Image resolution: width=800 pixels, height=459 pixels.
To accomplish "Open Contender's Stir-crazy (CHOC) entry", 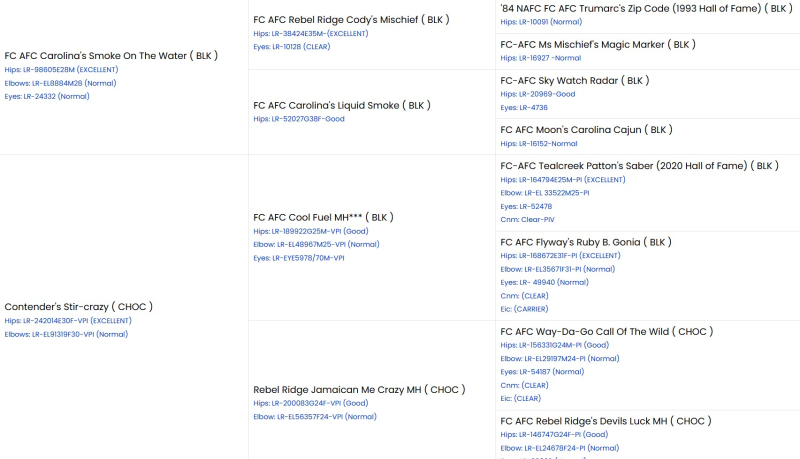I will pyautogui.click(x=79, y=307).
